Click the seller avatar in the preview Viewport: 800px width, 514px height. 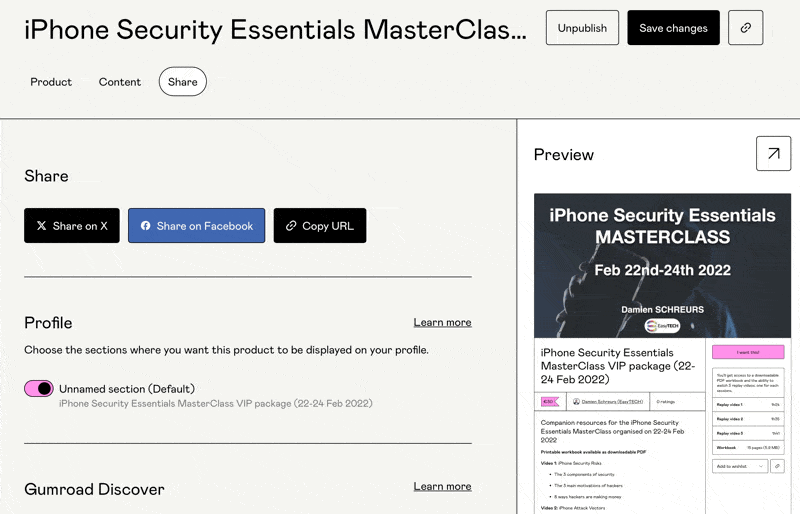(576, 401)
